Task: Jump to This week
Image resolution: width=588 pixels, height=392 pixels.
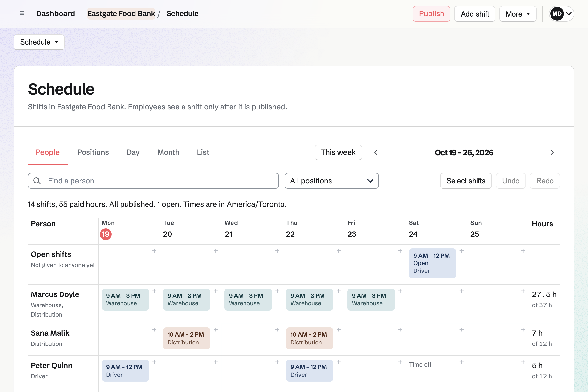Action: (338, 152)
